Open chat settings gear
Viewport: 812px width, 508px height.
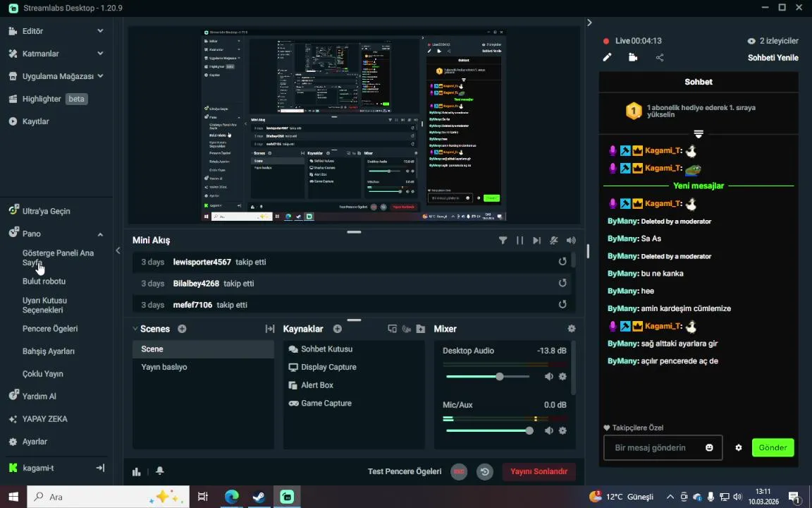(739, 447)
